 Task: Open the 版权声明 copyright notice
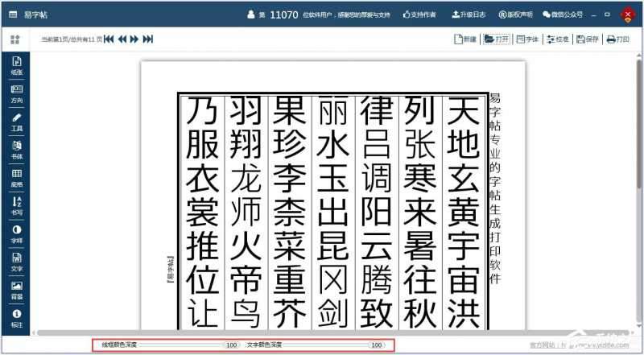click(515, 14)
